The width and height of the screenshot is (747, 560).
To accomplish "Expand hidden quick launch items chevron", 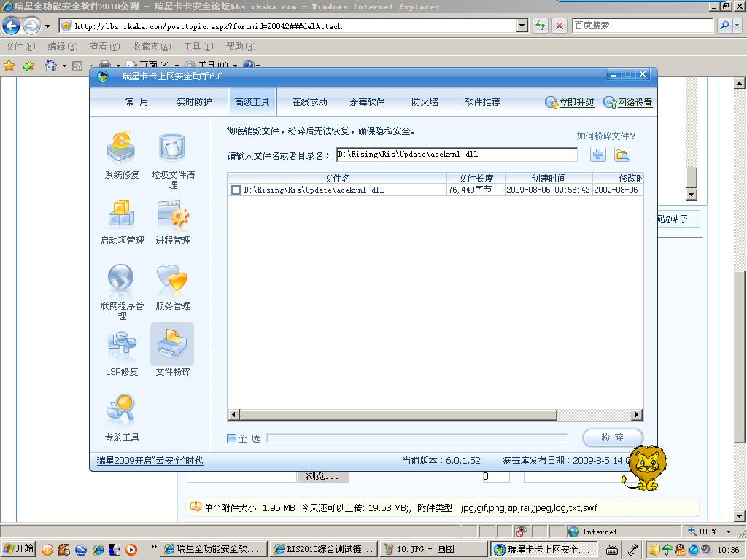I will pyautogui.click(x=153, y=546).
